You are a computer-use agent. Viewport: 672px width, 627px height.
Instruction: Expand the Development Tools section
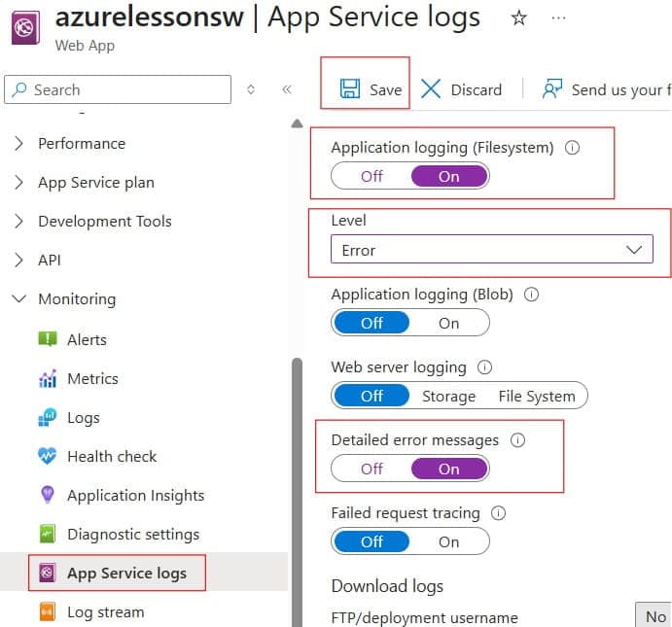point(18,222)
